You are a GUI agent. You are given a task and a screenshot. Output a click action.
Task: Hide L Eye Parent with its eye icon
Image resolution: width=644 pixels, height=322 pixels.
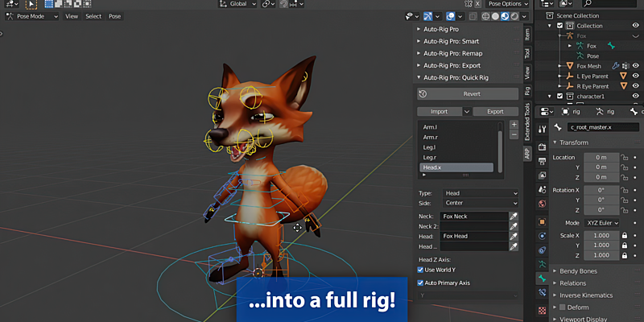pyautogui.click(x=636, y=76)
